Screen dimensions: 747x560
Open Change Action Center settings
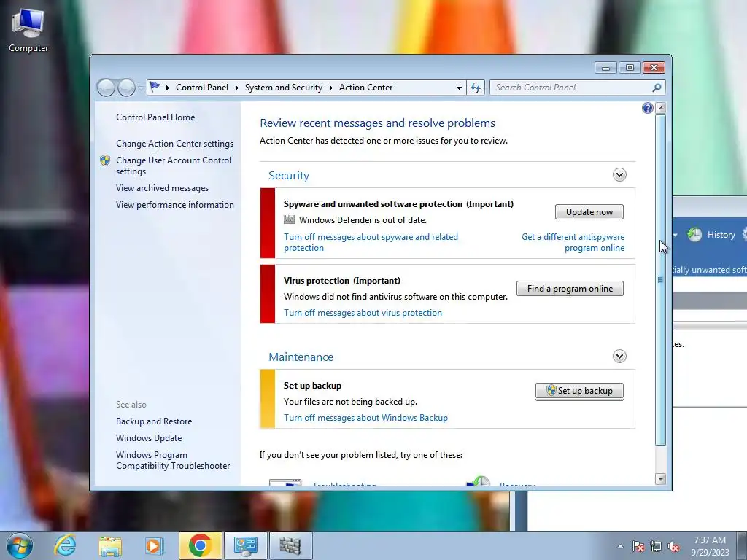175,144
